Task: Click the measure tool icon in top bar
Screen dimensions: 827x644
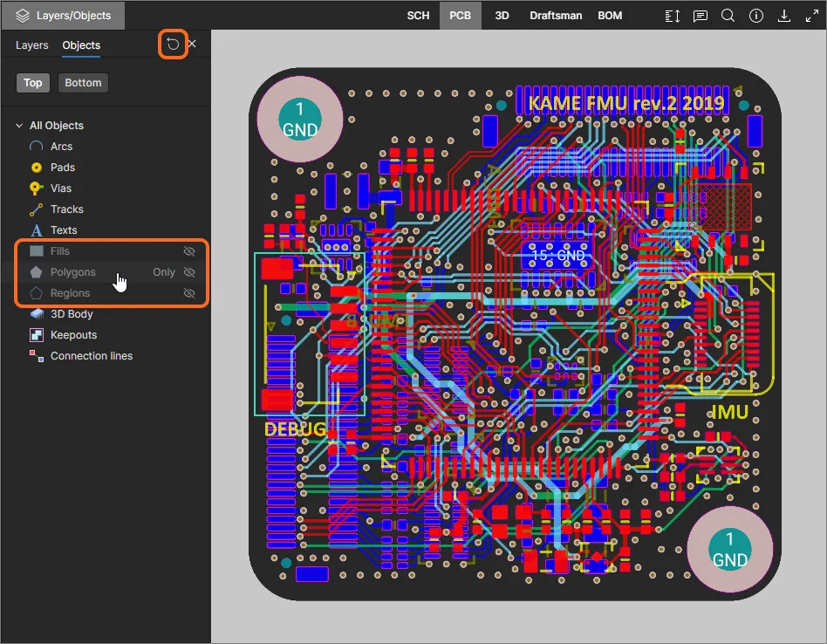Action: (x=672, y=16)
